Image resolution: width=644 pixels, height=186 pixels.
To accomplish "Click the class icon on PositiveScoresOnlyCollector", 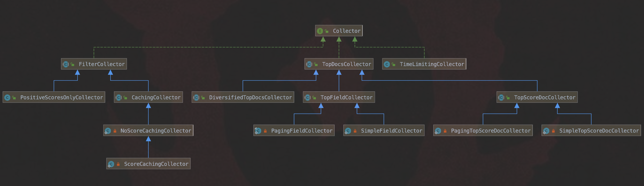I will click(7, 98).
